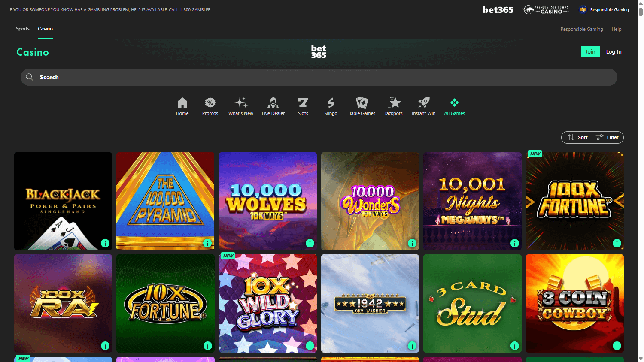Screen dimensions: 644x362
Task: Select the Casino tab
Action: click(x=45, y=29)
